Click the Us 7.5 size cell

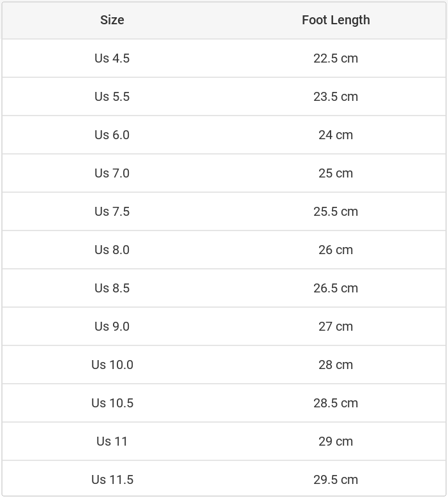coord(112,211)
